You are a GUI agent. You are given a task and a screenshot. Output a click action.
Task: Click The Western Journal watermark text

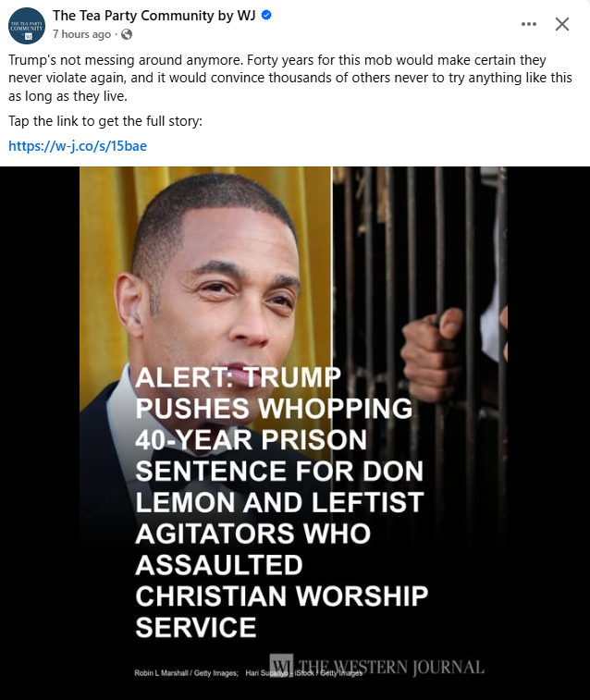(391, 667)
